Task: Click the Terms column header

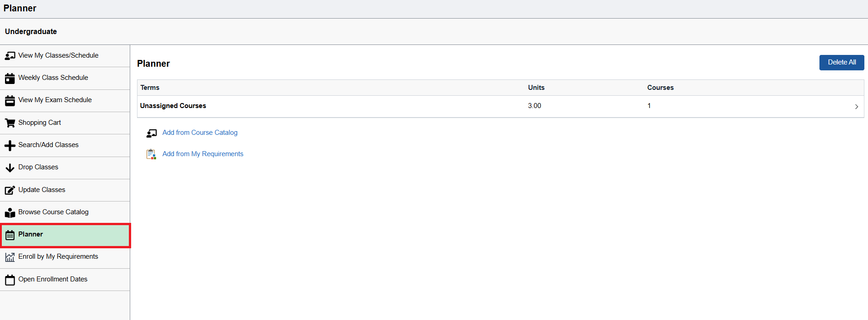Action: point(150,88)
